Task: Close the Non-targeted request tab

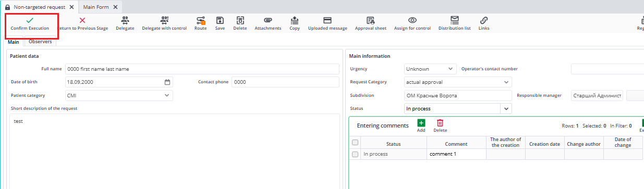Action: [x=72, y=7]
